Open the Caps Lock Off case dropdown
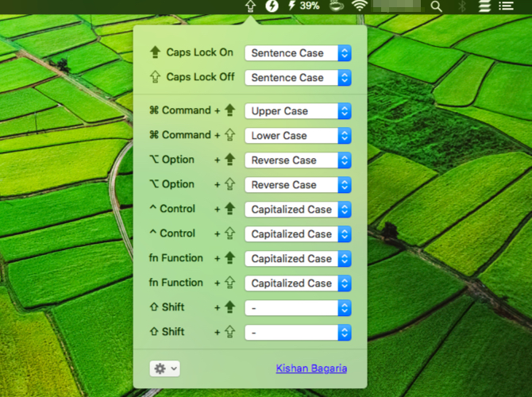This screenshot has height=397, width=532. (298, 78)
